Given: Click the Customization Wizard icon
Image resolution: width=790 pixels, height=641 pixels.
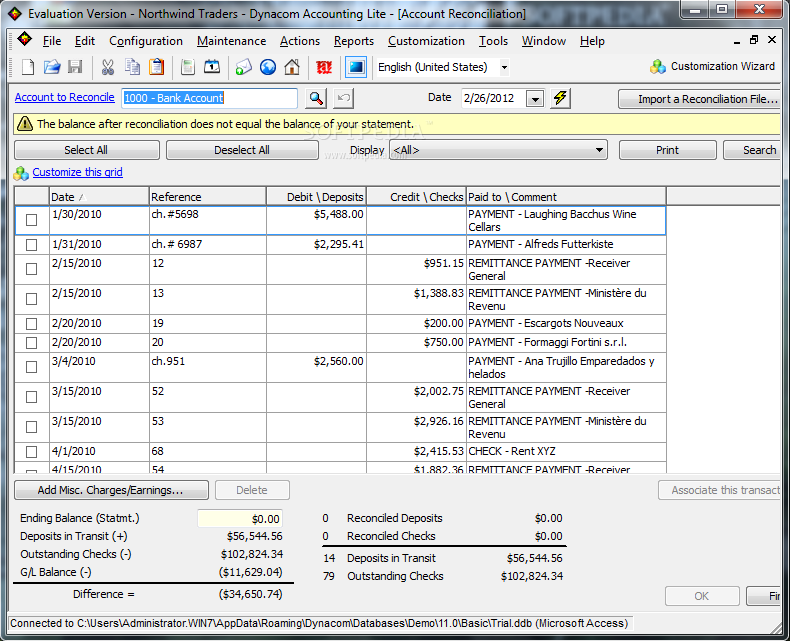Looking at the screenshot, I should pos(657,67).
